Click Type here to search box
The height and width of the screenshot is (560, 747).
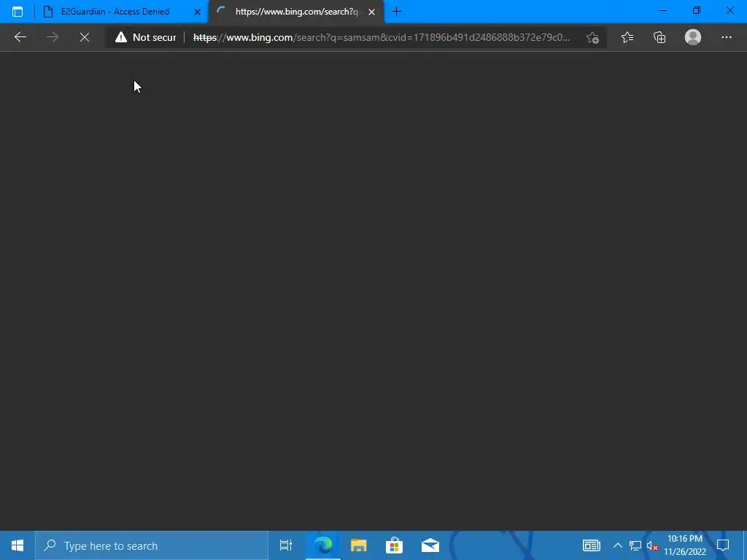(x=152, y=545)
